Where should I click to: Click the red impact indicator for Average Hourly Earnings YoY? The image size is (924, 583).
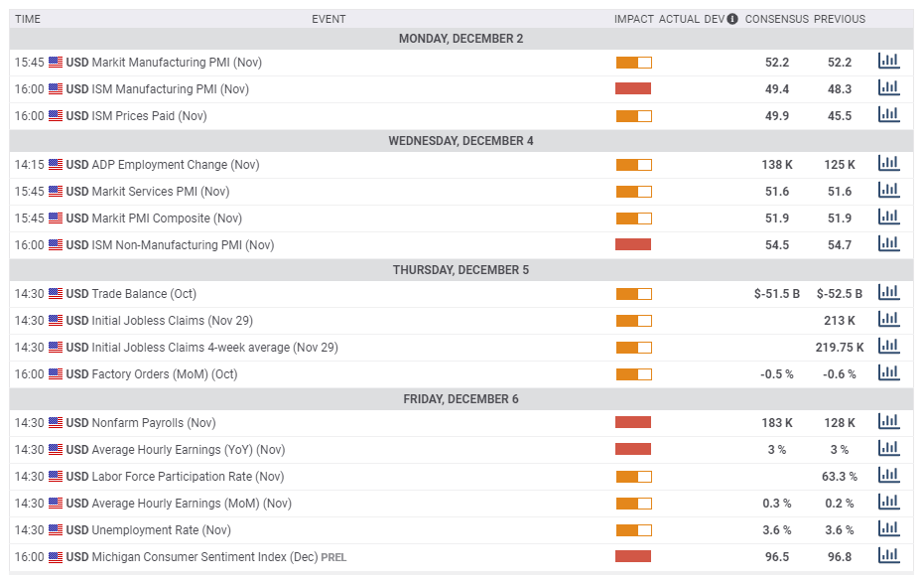[633, 448]
